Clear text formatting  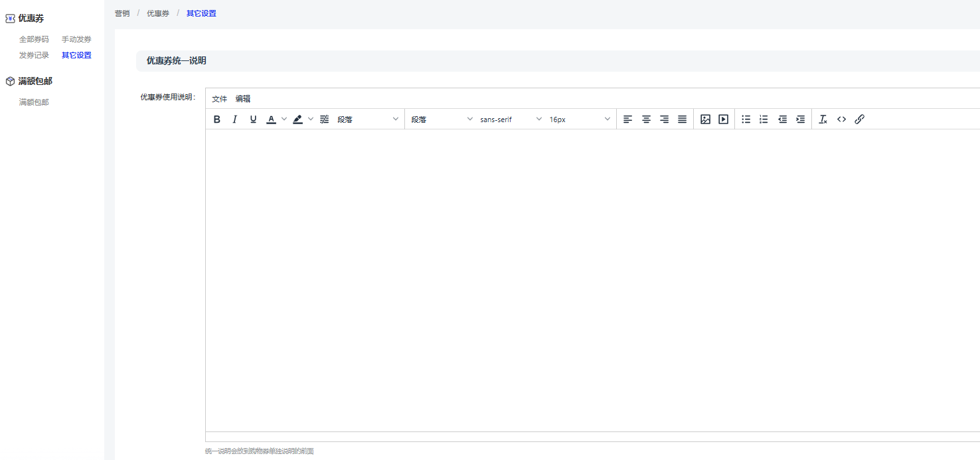tap(823, 119)
